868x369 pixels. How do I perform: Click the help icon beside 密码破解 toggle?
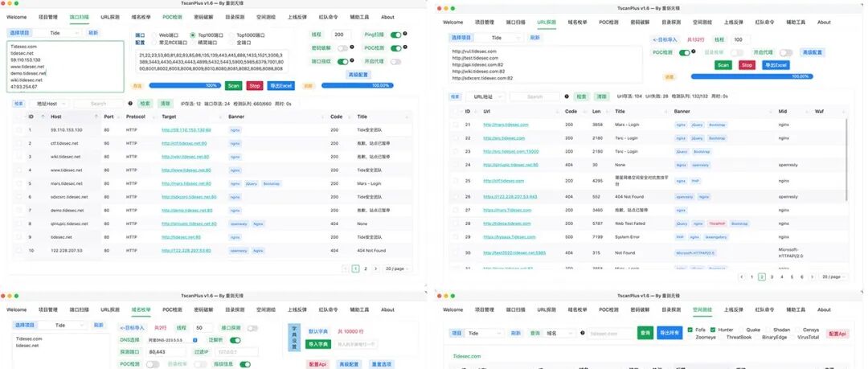click(352, 47)
